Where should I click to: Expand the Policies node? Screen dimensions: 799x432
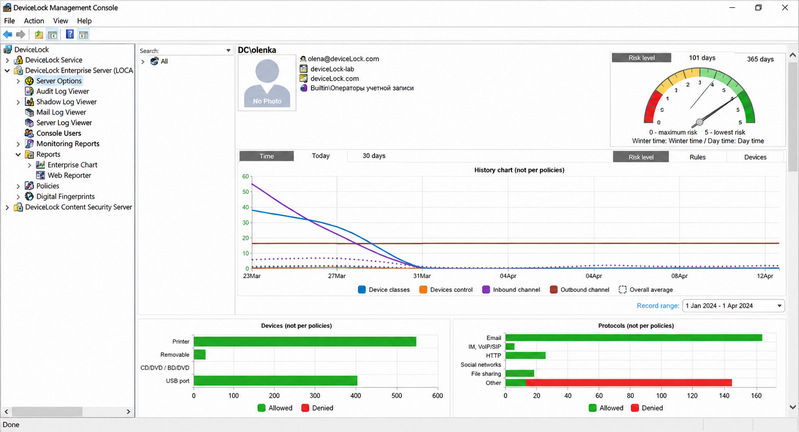tap(18, 186)
